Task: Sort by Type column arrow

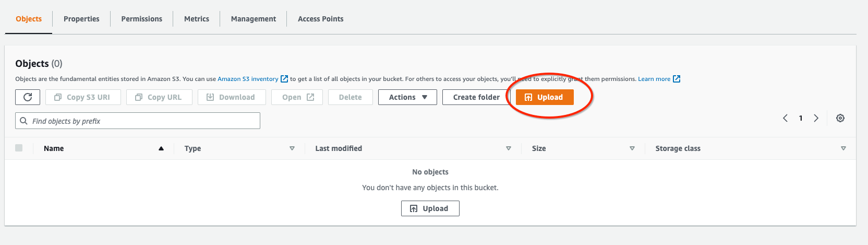Action: click(x=292, y=148)
